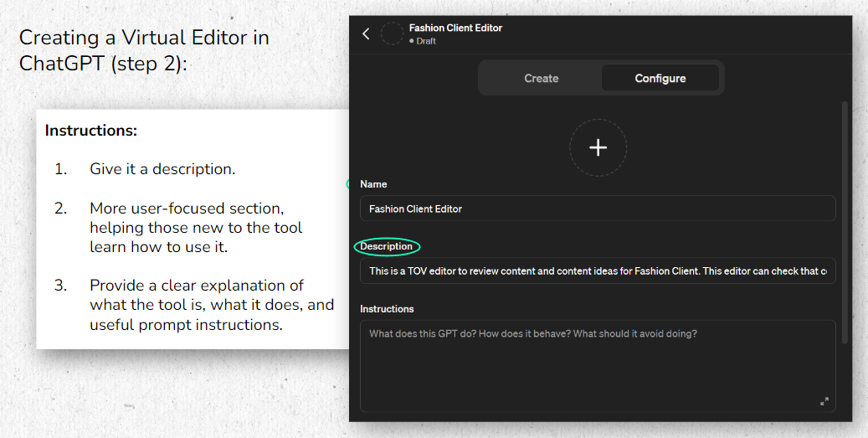868x438 pixels.
Task: Click the 'Give it a description.' list item
Action: click(162, 169)
